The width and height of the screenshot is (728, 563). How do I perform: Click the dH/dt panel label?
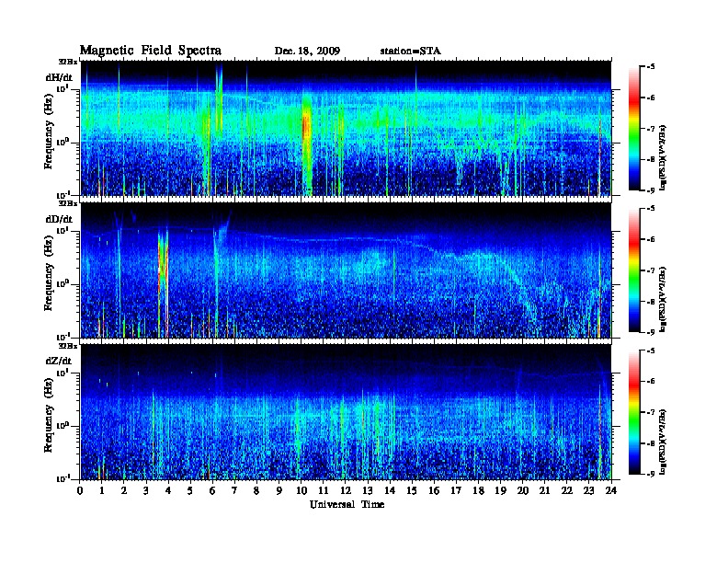tap(59, 77)
